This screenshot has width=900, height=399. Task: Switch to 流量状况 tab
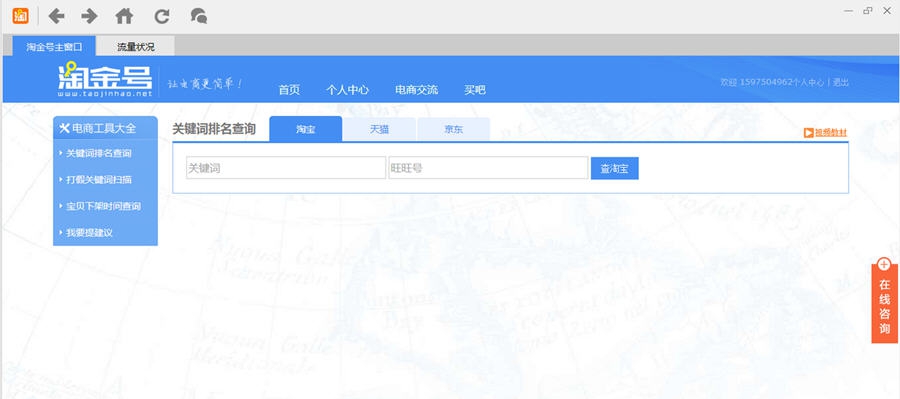tap(136, 47)
